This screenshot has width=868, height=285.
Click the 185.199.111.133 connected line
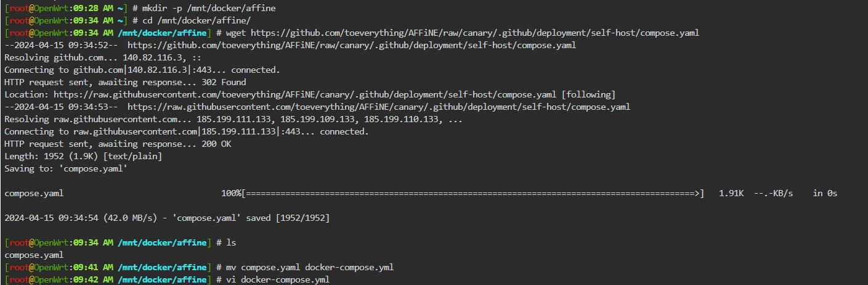187,131
